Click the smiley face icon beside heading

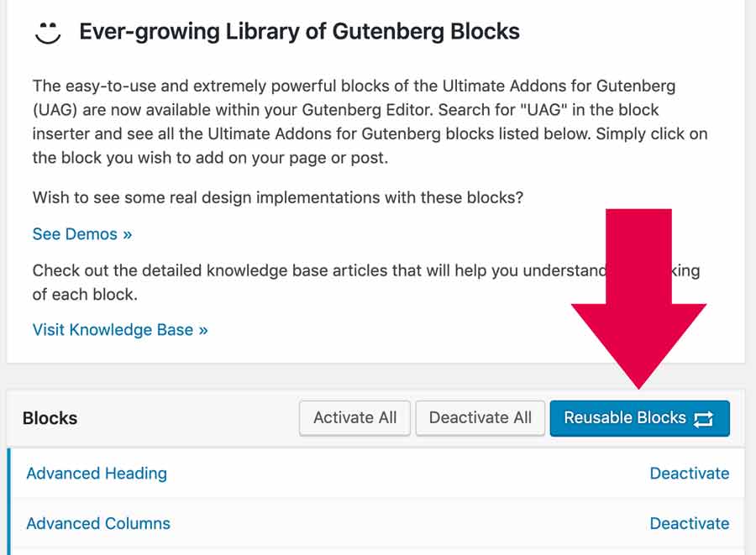point(48,33)
